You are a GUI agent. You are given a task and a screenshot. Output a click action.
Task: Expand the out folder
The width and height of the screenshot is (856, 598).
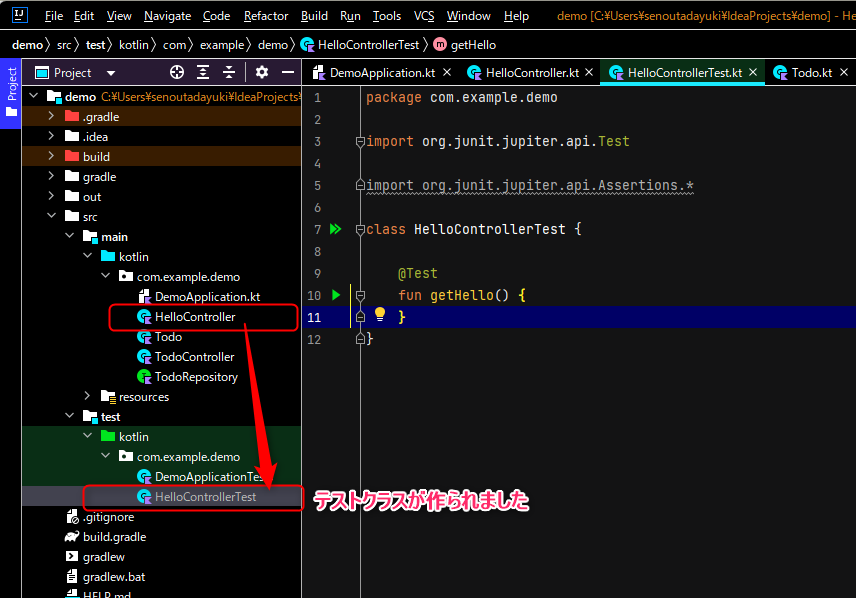coord(51,196)
